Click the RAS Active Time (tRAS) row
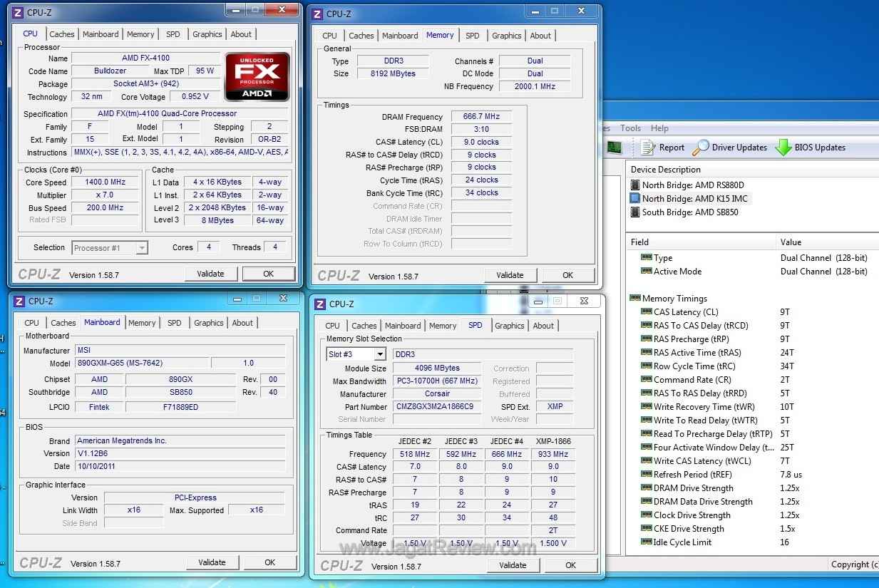 [752, 352]
